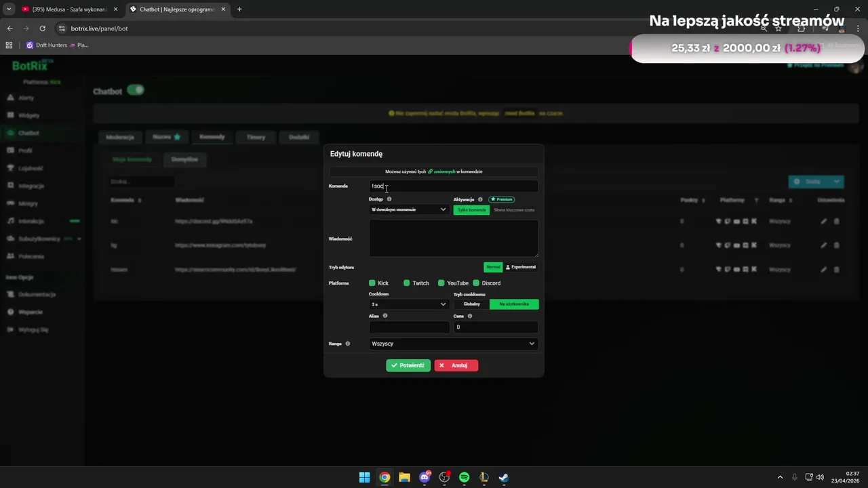This screenshot has width=868, height=488.
Task: Click the Premium badge next to Aktywacja
Action: tap(502, 199)
